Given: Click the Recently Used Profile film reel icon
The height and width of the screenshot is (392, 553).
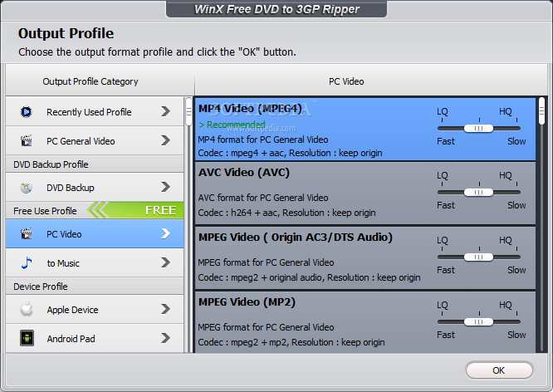Looking at the screenshot, I should pos(26,112).
